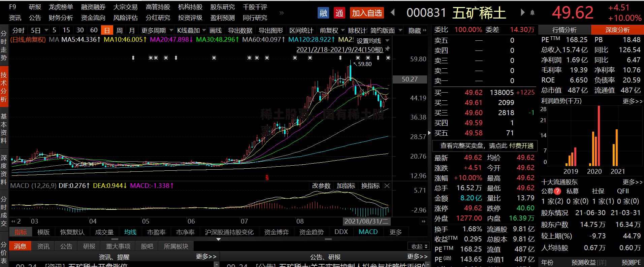Click the question mark icon beside 公募
The width and height of the screenshot is (644, 267).
click(x=557, y=191)
